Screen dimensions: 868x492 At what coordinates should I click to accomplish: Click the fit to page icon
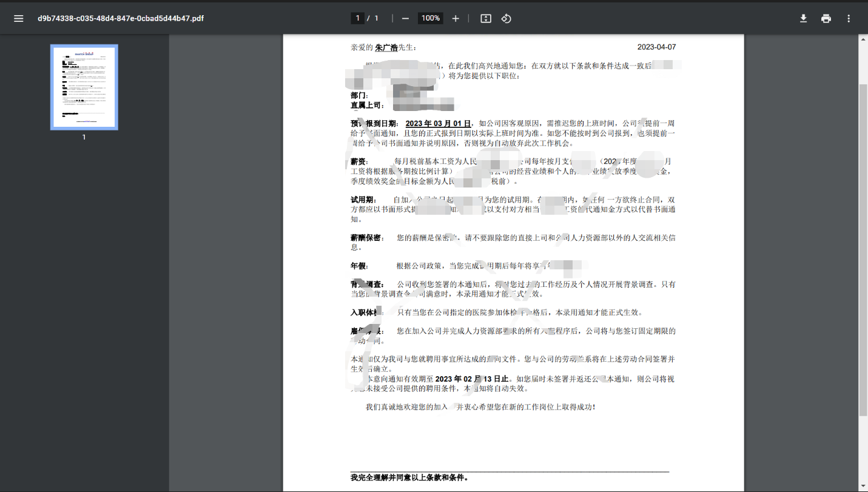point(485,18)
